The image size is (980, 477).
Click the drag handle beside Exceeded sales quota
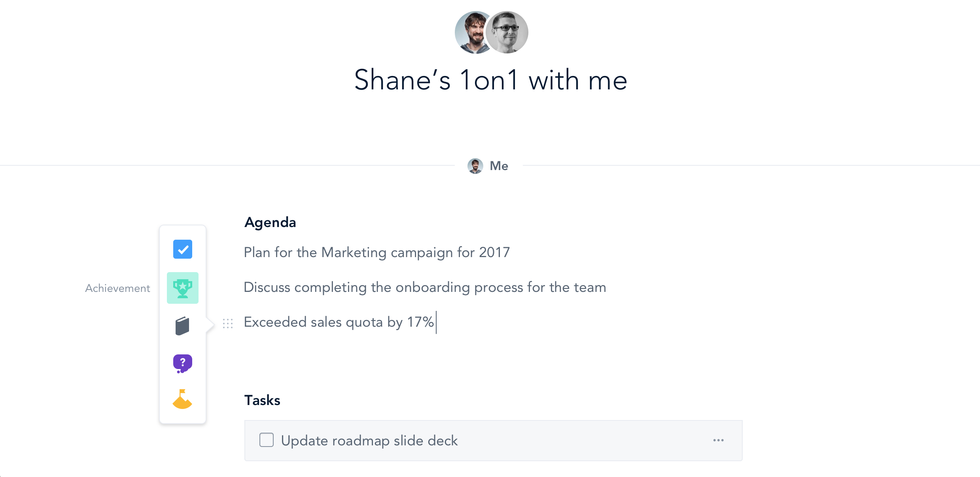(x=228, y=324)
